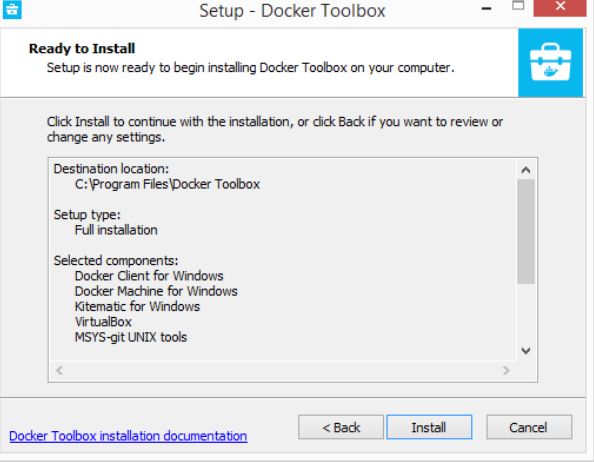Viewport: 594px width, 462px height.
Task: Close the Docker Toolbox setup window
Action: click(560, 7)
